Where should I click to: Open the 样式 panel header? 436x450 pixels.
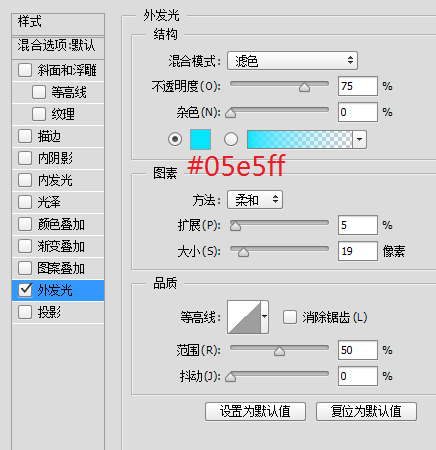tap(58, 24)
